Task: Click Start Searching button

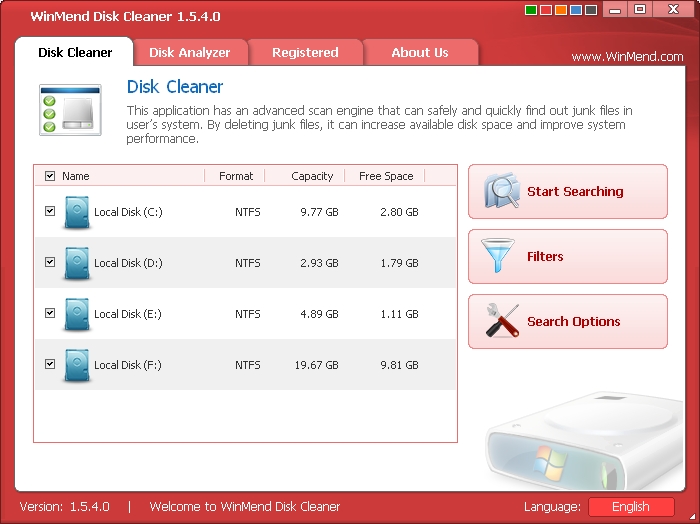Action: tap(568, 191)
